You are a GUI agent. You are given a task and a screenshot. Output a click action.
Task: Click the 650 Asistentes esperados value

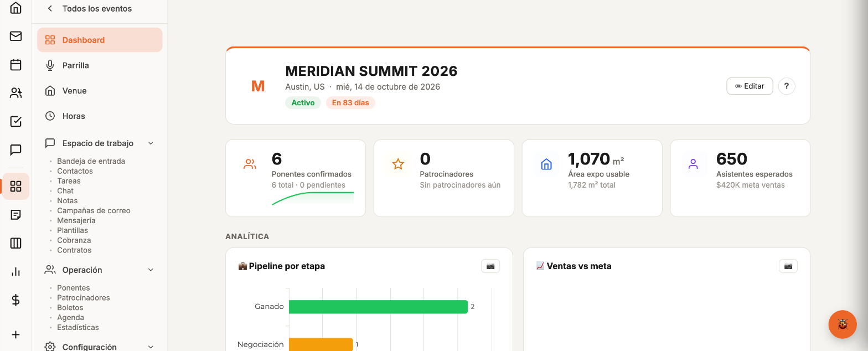click(732, 159)
